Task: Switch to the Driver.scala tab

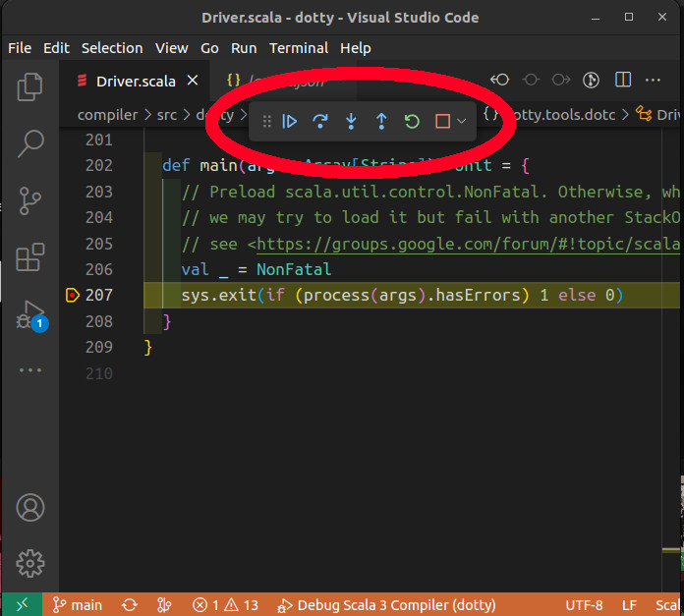Action: 136,82
